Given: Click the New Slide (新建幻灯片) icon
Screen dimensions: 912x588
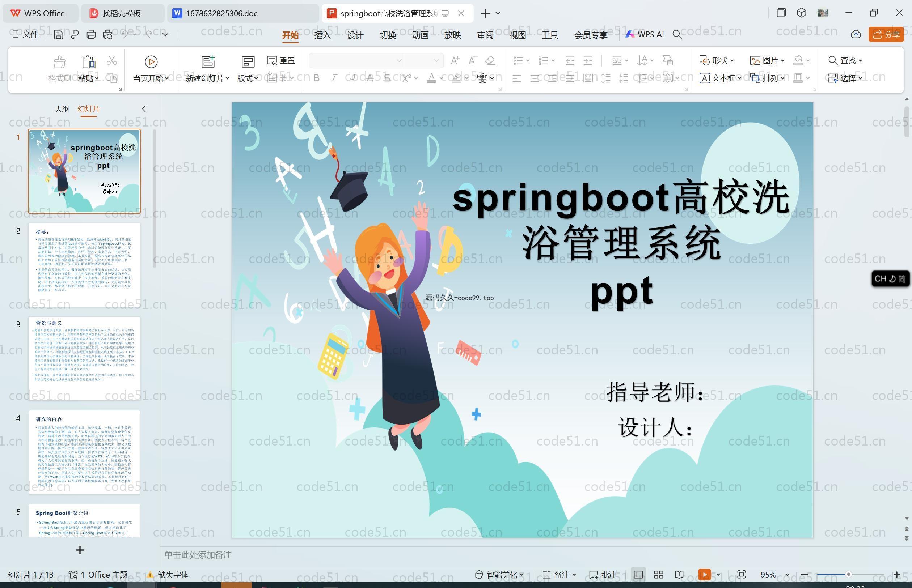Looking at the screenshot, I should coord(208,62).
